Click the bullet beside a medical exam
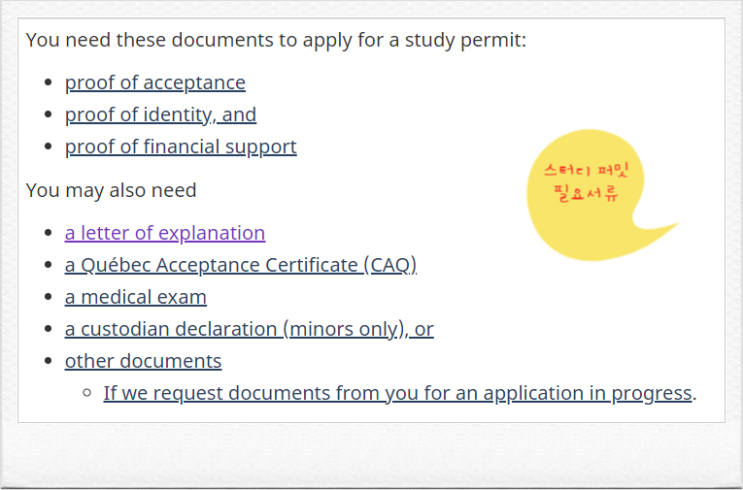Viewport: 743px width, 490px height. (47, 297)
